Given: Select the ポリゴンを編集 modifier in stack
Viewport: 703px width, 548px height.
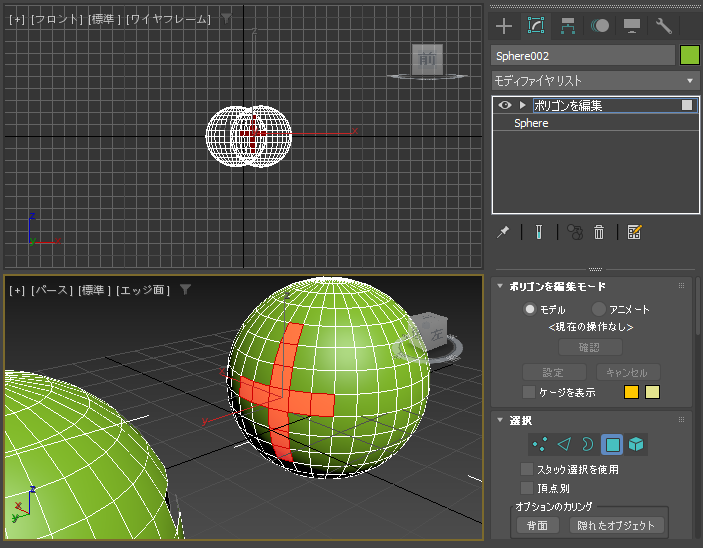Looking at the screenshot, I should click(x=595, y=105).
